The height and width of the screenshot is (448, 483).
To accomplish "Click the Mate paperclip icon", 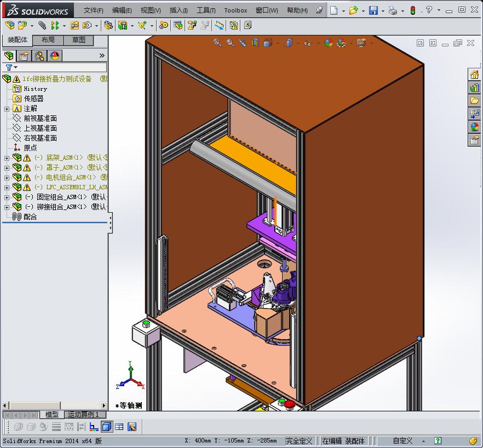I will pos(42,25).
